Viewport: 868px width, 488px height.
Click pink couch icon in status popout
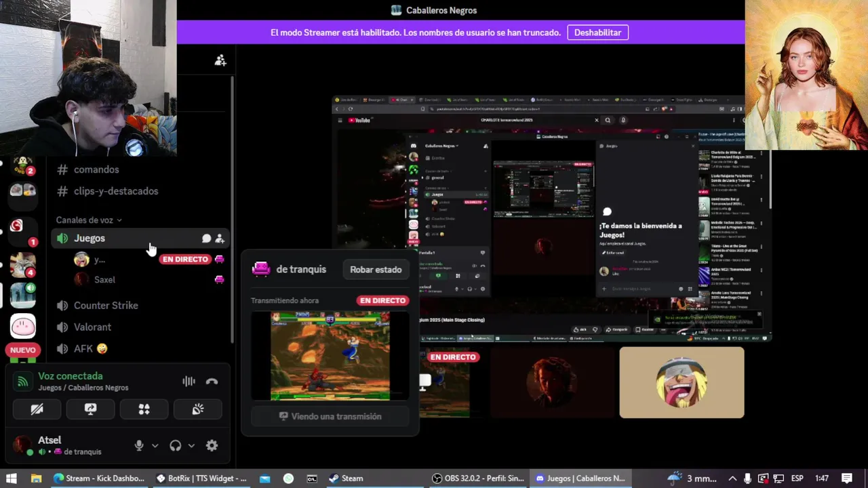(261, 269)
